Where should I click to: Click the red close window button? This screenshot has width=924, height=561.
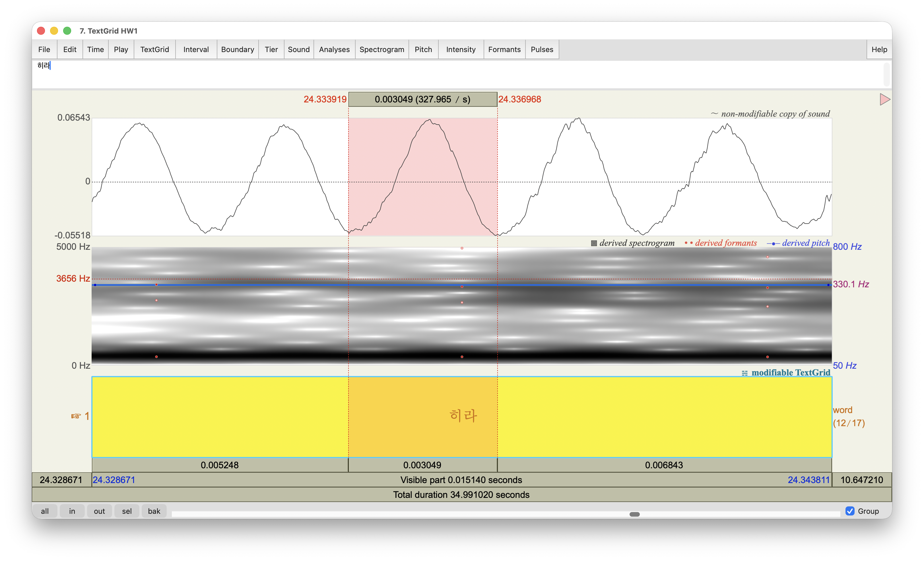point(41,31)
